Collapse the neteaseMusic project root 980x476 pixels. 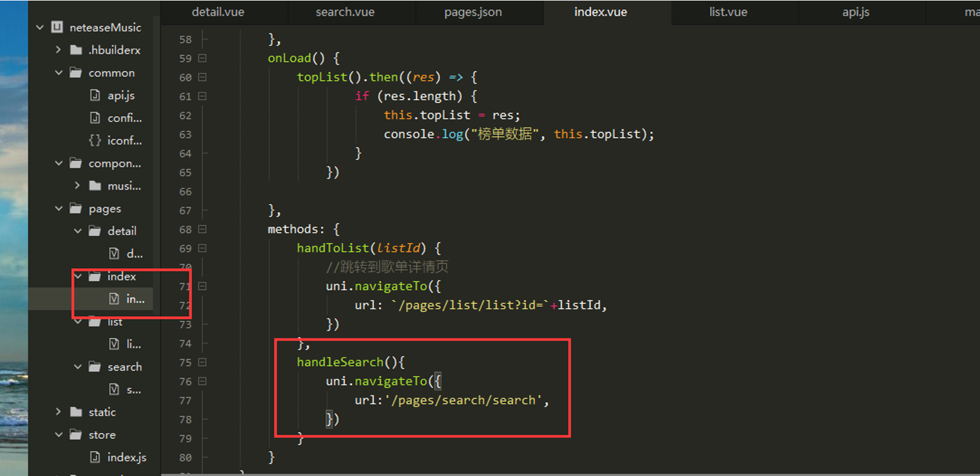point(40,27)
